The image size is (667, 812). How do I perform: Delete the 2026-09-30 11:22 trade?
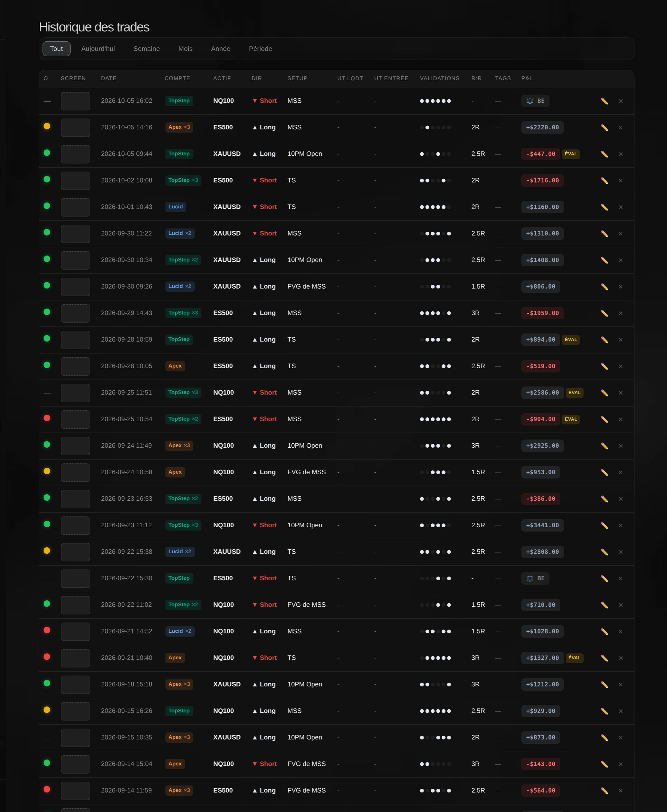(621, 233)
